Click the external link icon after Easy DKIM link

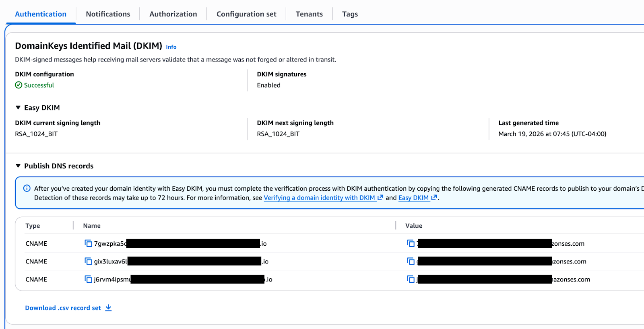434,197
